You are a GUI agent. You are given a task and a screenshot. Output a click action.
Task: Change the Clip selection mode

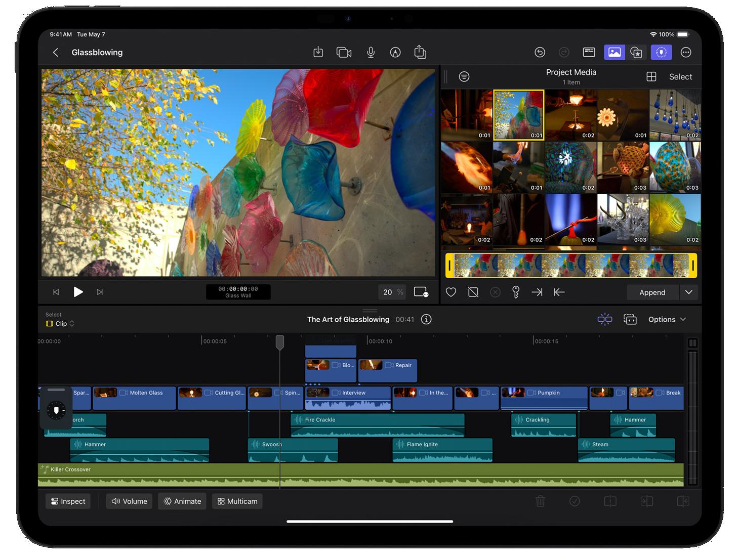point(60,323)
